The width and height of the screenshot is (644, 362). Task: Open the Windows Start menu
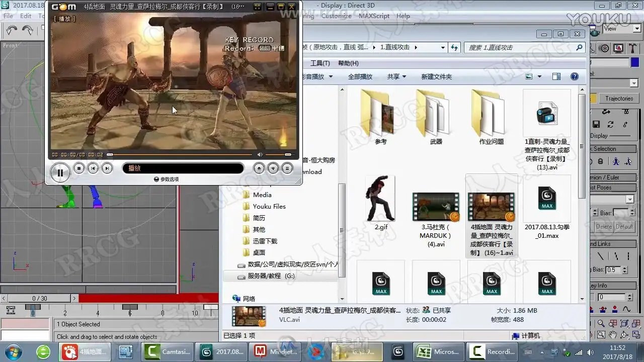(x=13, y=351)
